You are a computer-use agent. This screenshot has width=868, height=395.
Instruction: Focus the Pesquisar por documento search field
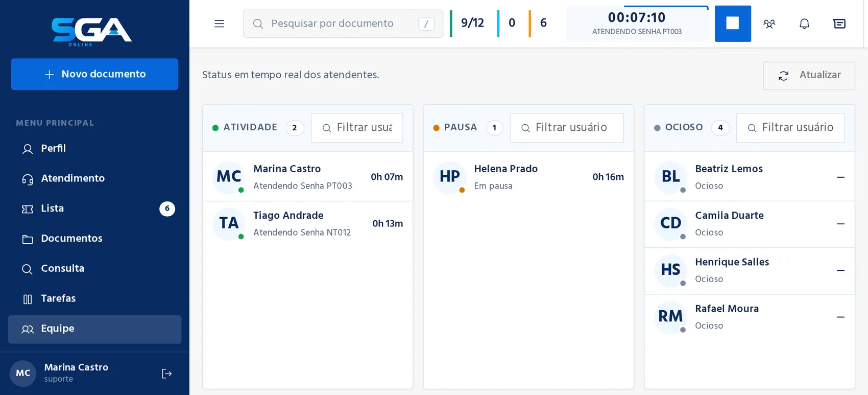(x=343, y=24)
